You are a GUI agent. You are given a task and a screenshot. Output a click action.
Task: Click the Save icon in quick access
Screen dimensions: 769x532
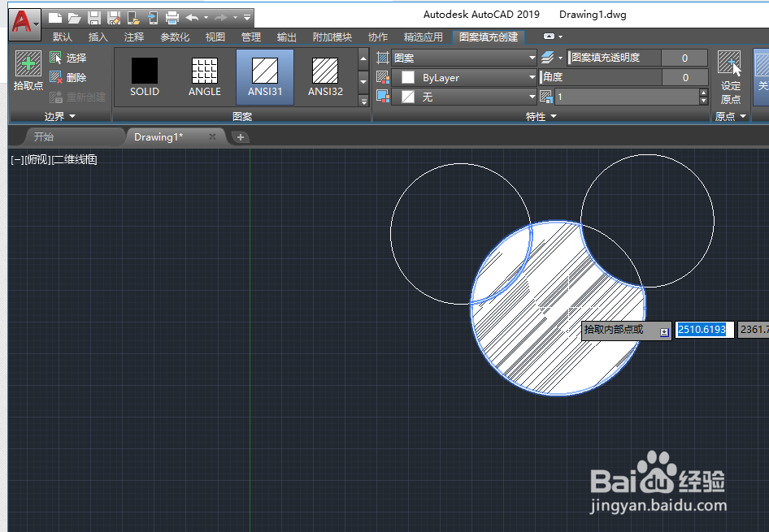(94, 18)
